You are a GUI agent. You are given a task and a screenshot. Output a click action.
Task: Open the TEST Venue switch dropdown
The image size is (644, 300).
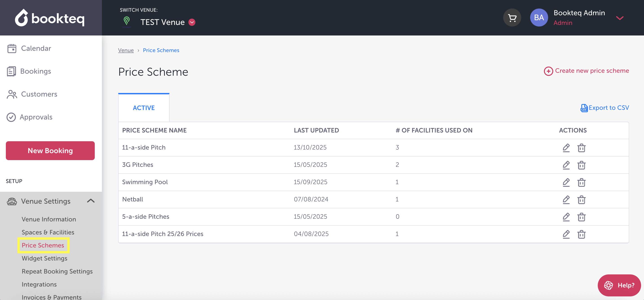click(192, 22)
